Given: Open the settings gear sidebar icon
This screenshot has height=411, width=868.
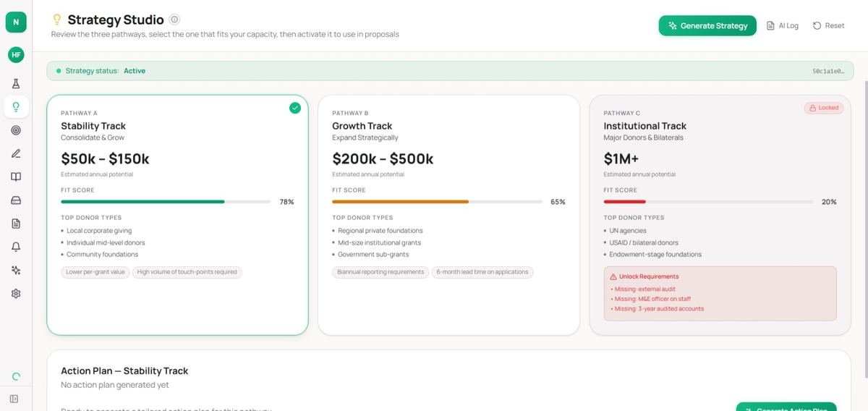Looking at the screenshot, I should tap(16, 294).
